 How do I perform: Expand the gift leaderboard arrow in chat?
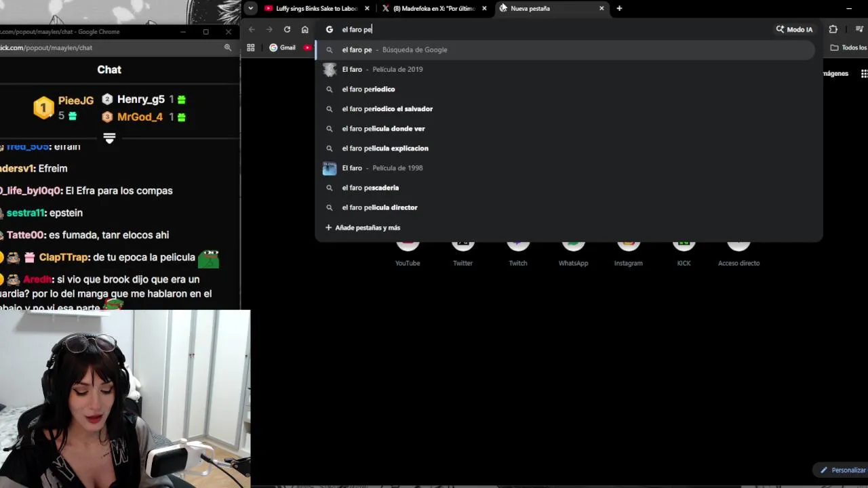click(x=109, y=138)
